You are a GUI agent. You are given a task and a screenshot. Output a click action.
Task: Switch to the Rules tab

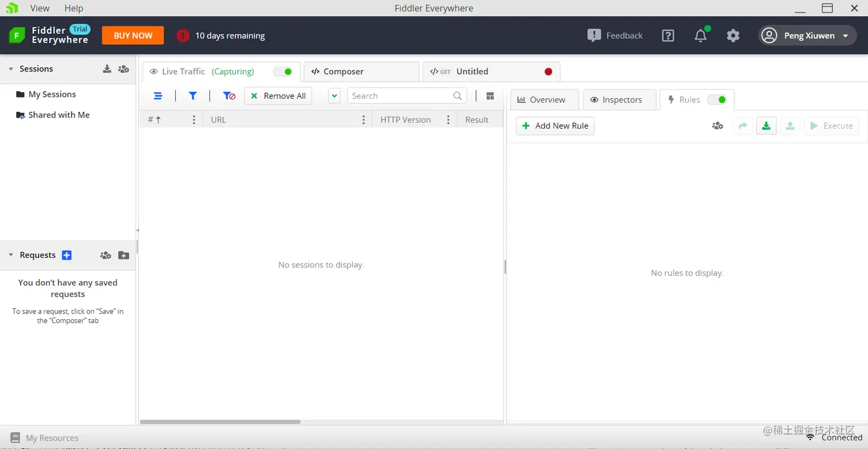click(697, 100)
